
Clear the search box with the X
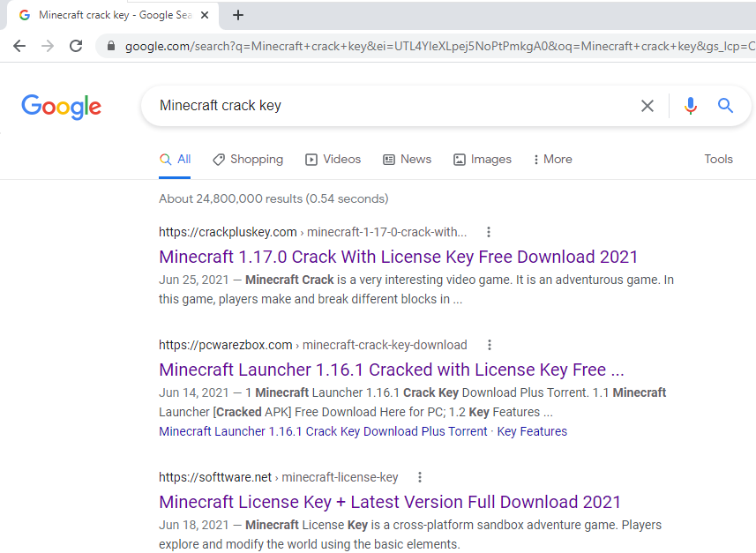[647, 106]
